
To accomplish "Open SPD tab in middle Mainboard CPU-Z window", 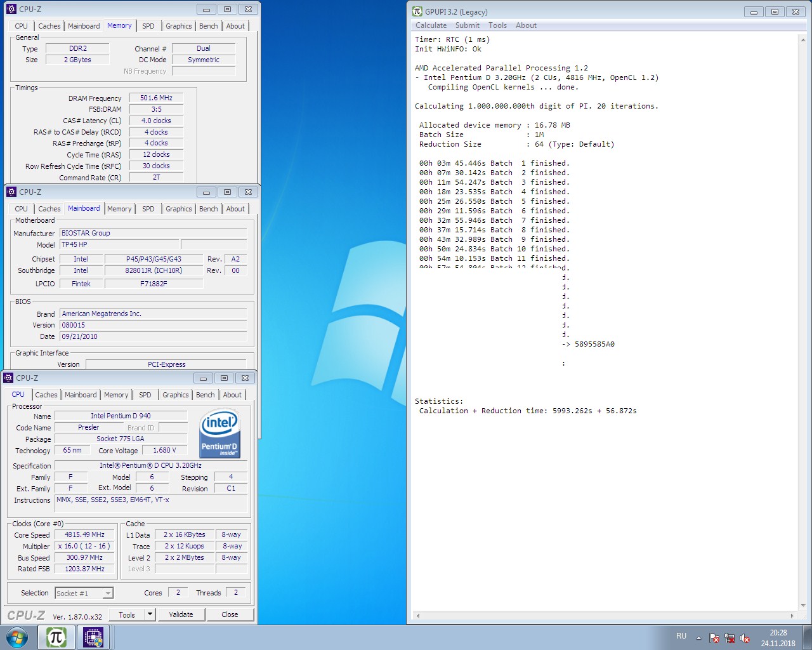I will 148,209.
